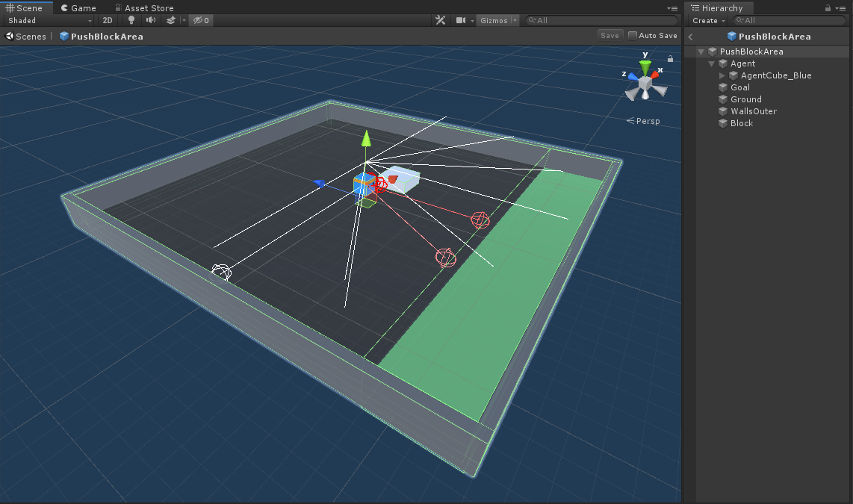Switch to the Game tab
The height and width of the screenshot is (504, 853).
tap(79, 7)
